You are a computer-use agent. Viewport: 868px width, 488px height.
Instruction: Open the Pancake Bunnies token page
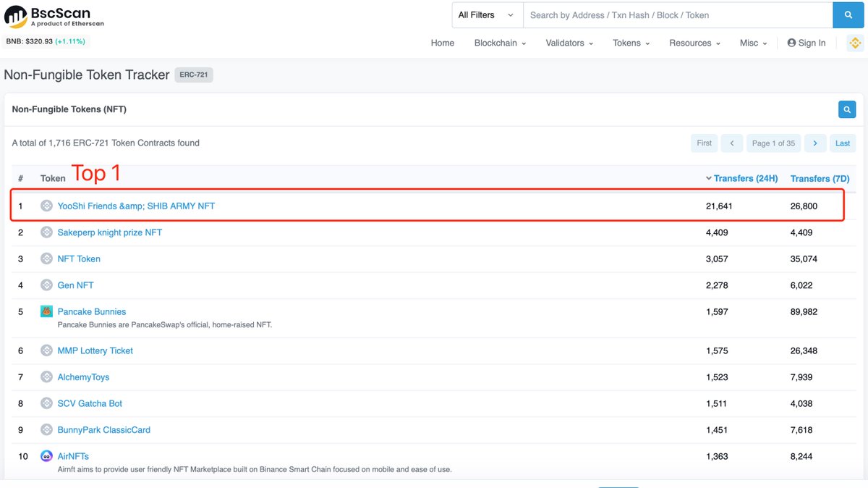pyautogui.click(x=92, y=311)
